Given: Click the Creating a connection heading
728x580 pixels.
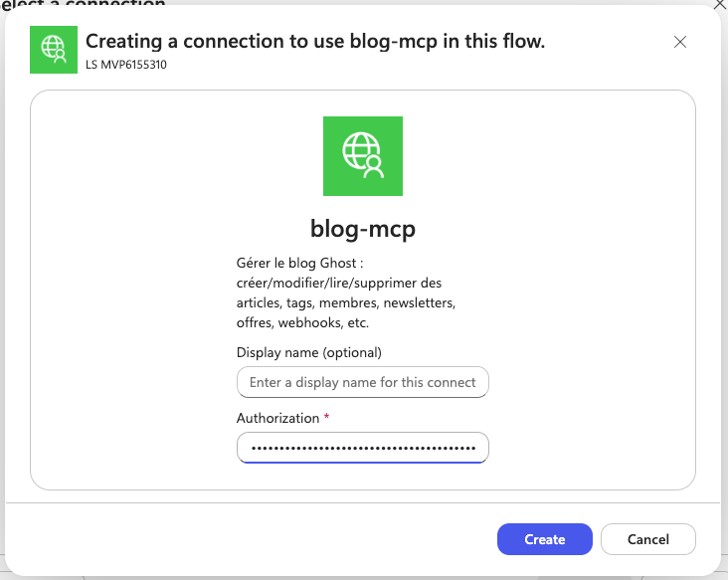Looking at the screenshot, I should [315, 41].
